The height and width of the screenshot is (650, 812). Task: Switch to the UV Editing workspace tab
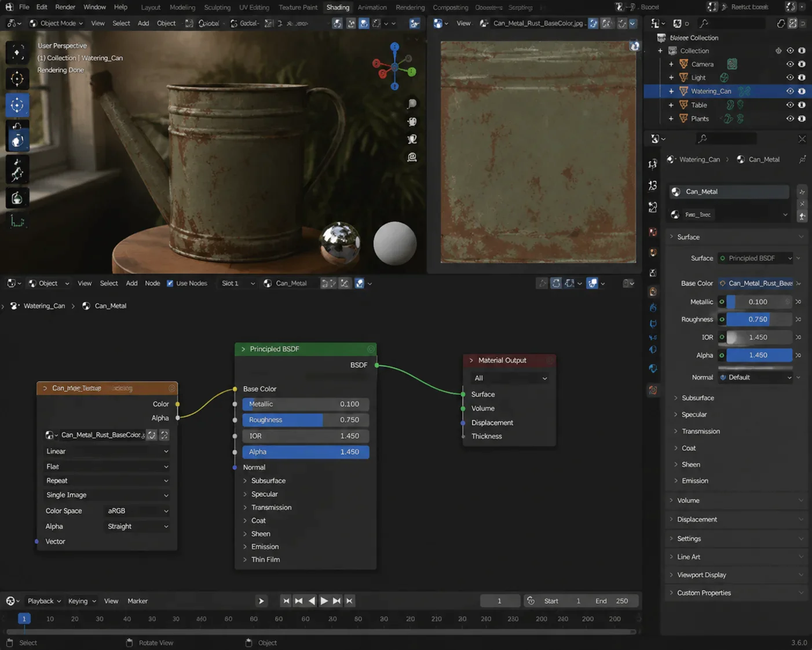tap(254, 8)
